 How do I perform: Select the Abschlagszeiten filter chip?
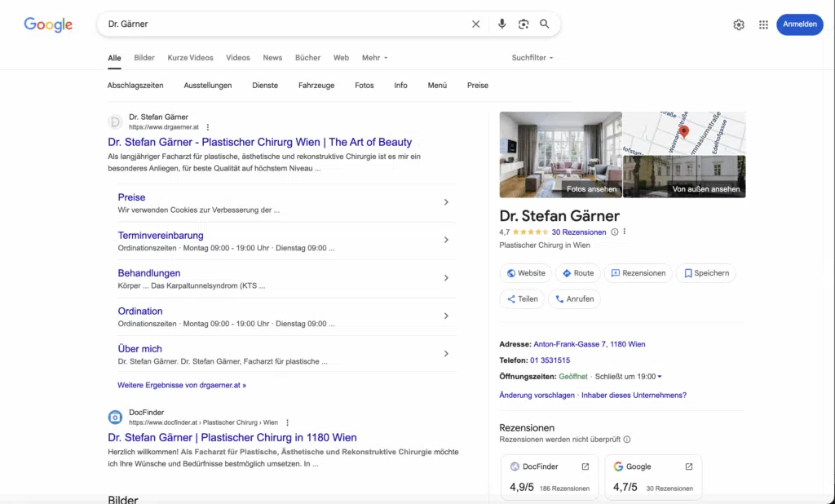click(x=135, y=86)
